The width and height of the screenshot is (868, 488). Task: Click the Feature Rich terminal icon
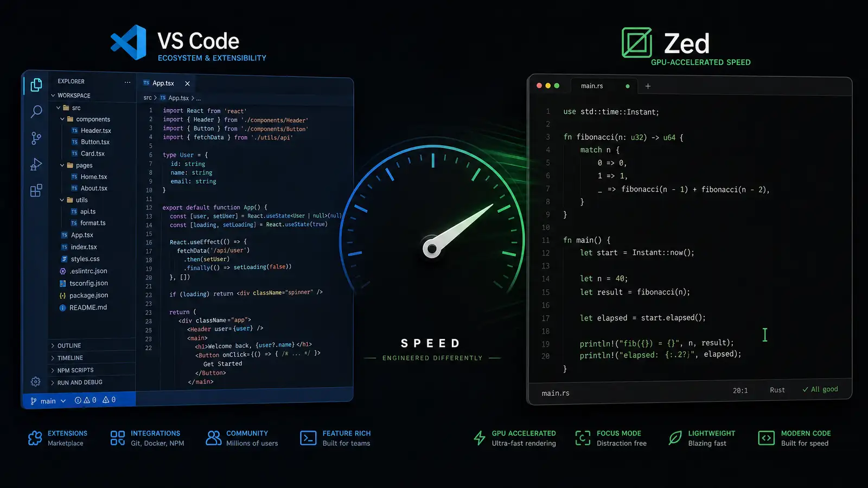coord(308,438)
